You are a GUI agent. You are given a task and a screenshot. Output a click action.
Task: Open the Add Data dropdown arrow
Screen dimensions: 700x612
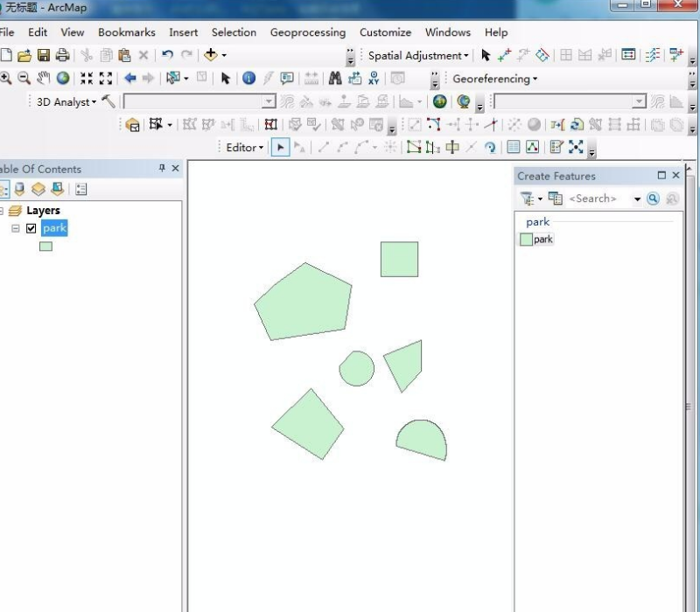[x=224, y=55]
